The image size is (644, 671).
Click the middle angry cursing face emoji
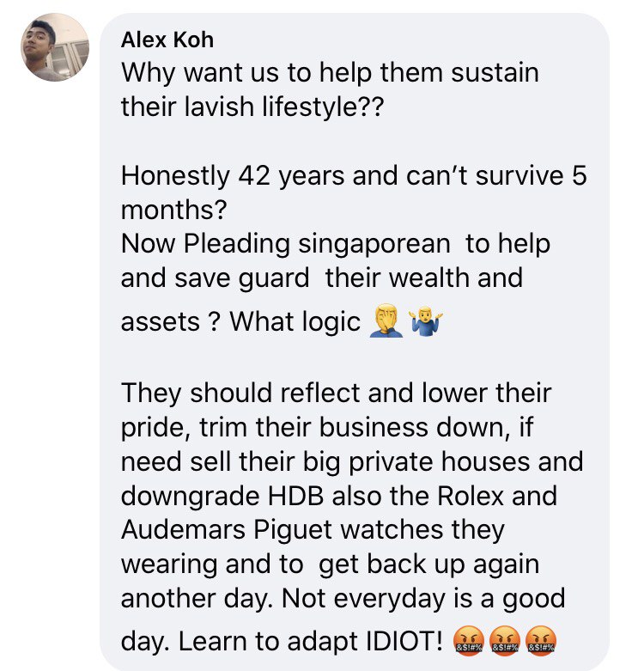pyautogui.click(x=505, y=640)
